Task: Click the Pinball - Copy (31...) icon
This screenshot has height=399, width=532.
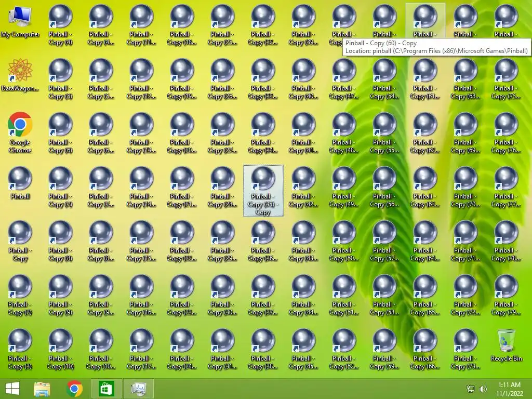Action: (222, 349)
